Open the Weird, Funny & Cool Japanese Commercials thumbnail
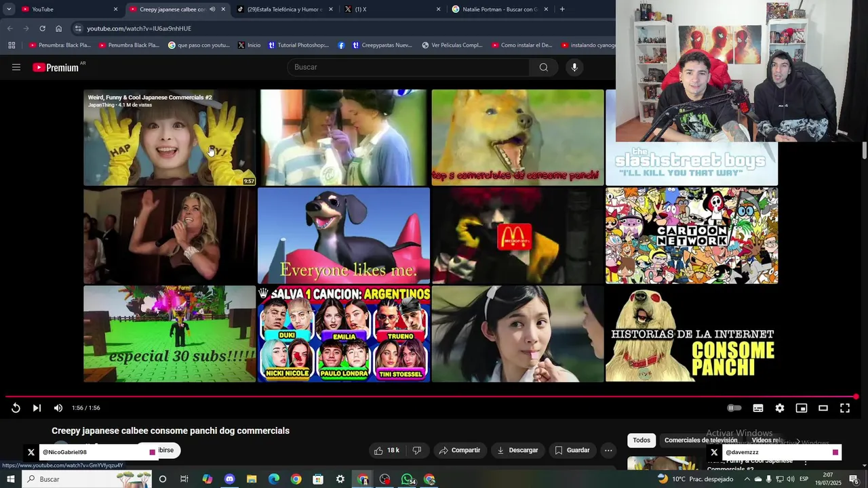868x488 pixels. click(170, 138)
